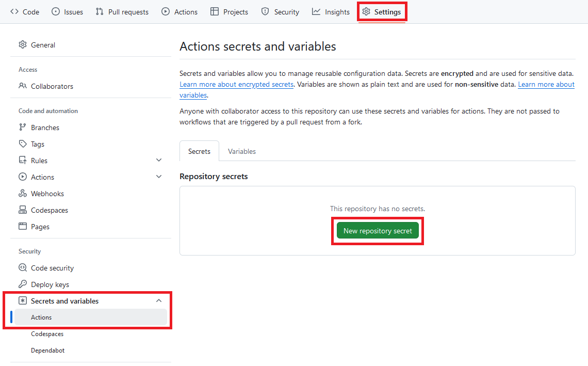
Task: Open the Code tab icon
Action: (x=14, y=12)
